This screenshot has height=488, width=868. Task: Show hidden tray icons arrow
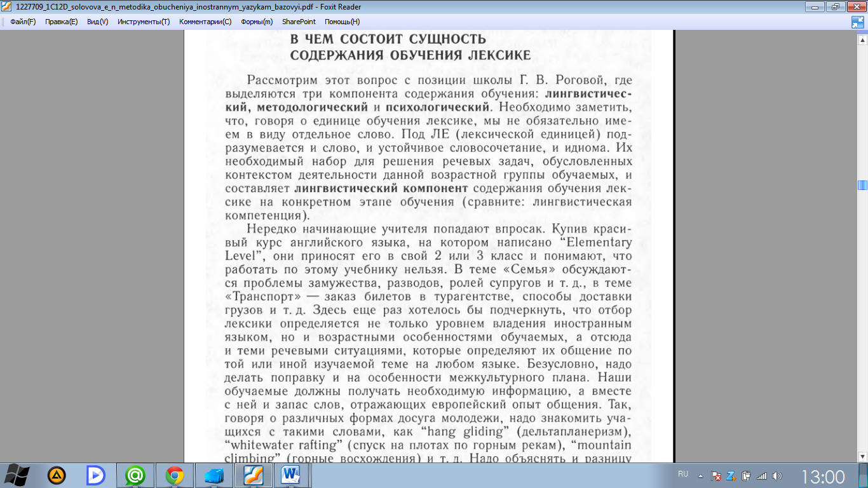[x=700, y=475]
